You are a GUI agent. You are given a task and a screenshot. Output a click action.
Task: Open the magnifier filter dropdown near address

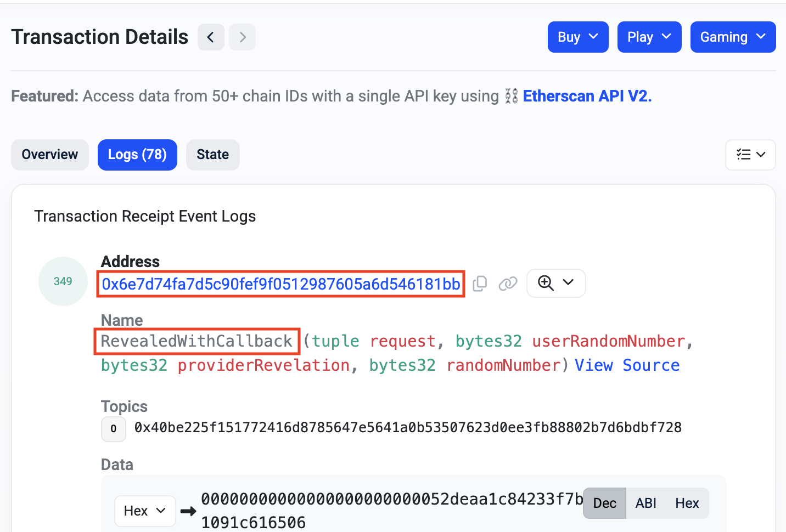click(x=555, y=283)
